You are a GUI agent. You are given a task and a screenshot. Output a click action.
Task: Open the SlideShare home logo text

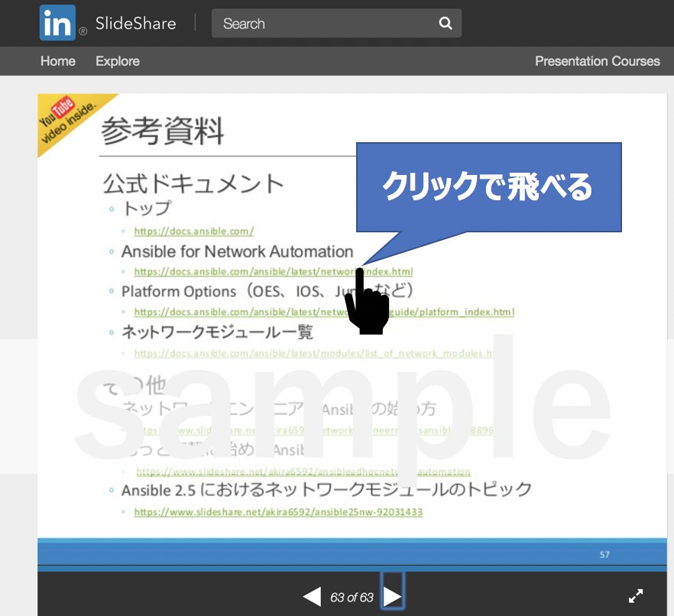pos(135,23)
